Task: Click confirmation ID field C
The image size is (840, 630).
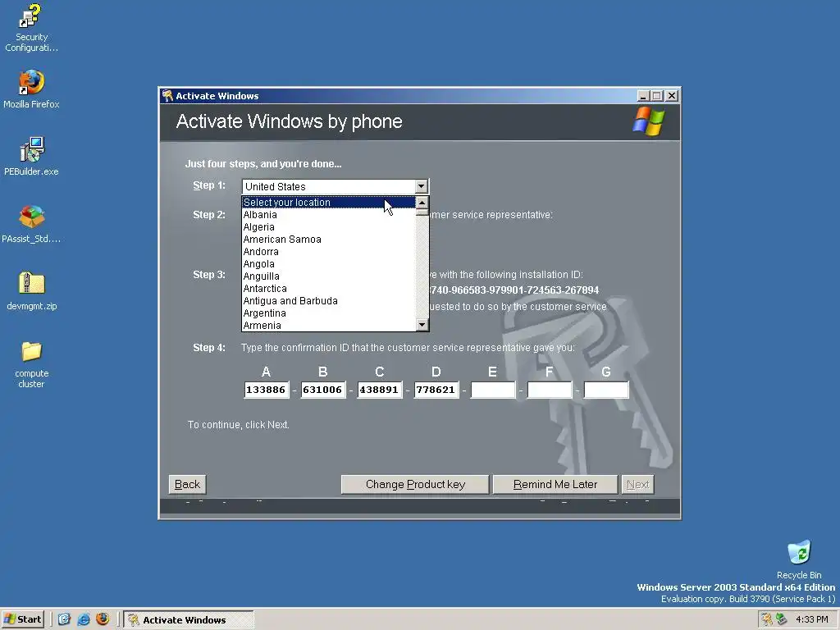Action: pos(379,390)
